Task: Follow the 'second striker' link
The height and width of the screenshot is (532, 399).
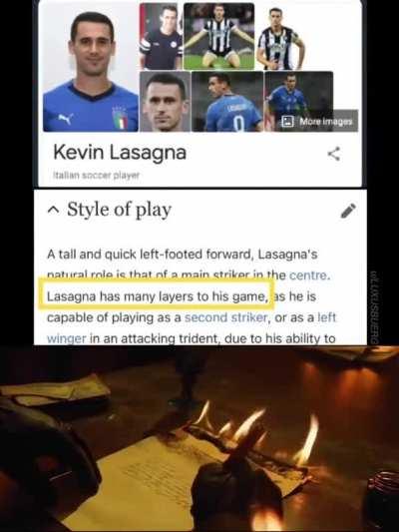Action: click(226, 317)
